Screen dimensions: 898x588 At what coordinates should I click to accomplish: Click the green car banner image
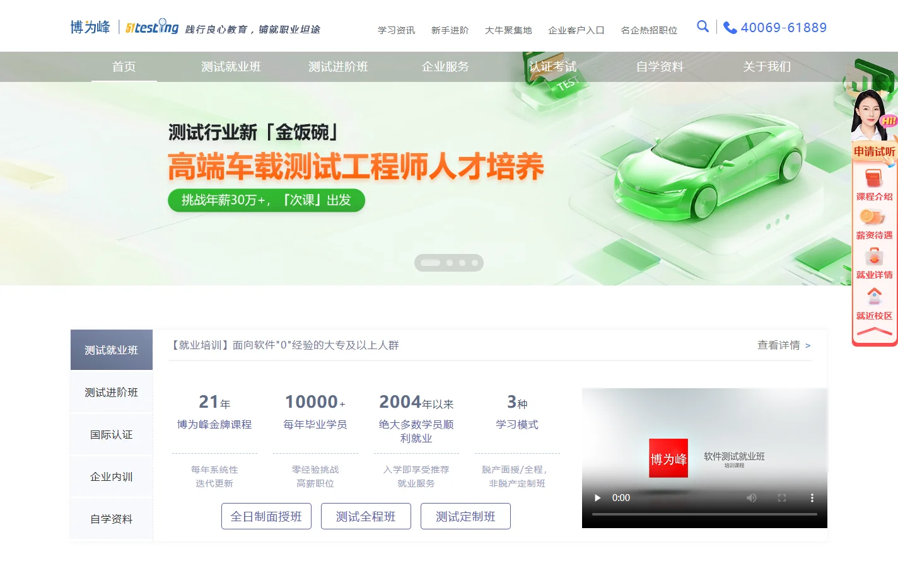pyautogui.click(x=709, y=167)
